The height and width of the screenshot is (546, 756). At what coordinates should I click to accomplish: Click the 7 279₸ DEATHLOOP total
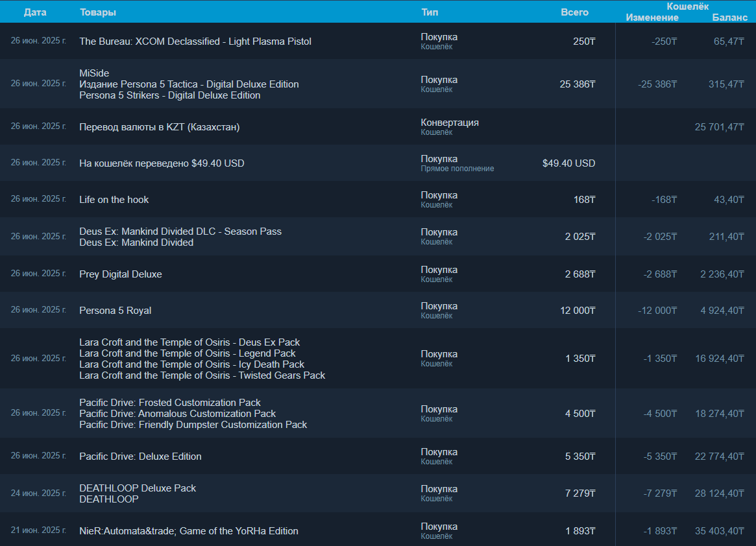click(580, 493)
